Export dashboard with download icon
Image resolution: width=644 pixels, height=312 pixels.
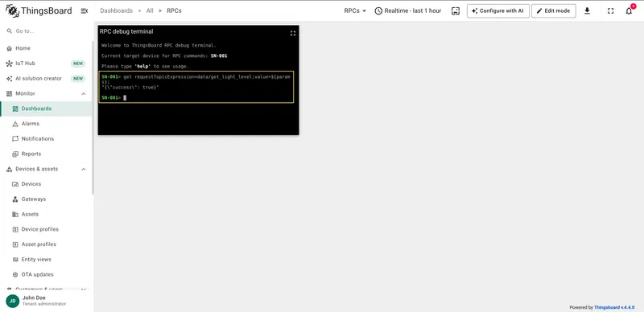click(x=587, y=11)
